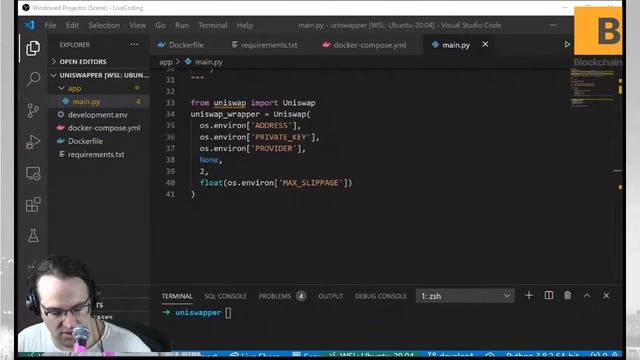Switch to the TERMINAL panel tab
The height and width of the screenshot is (360, 640).
[x=177, y=296]
